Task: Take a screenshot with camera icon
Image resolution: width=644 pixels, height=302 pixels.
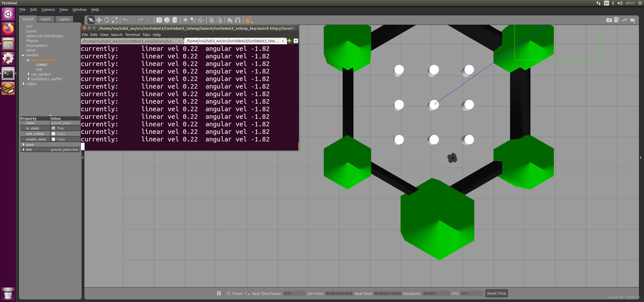Action: (609, 20)
